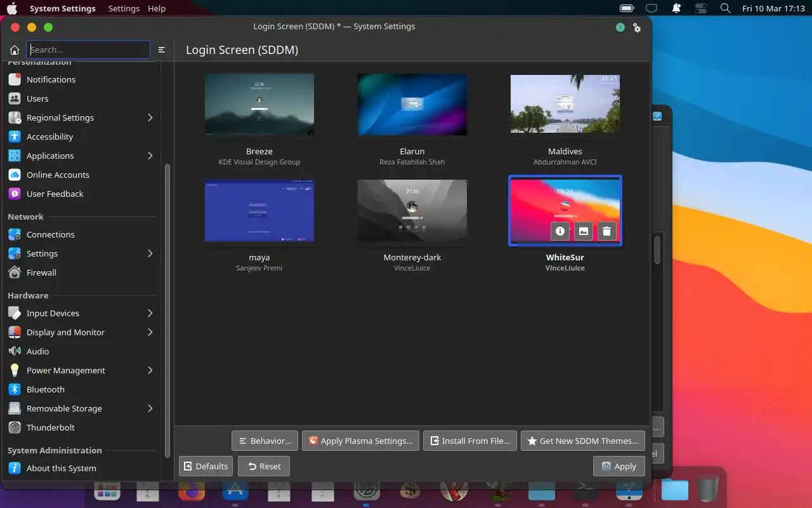Click the Behavior... button
This screenshot has width=812, height=508.
(x=265, y=441)
